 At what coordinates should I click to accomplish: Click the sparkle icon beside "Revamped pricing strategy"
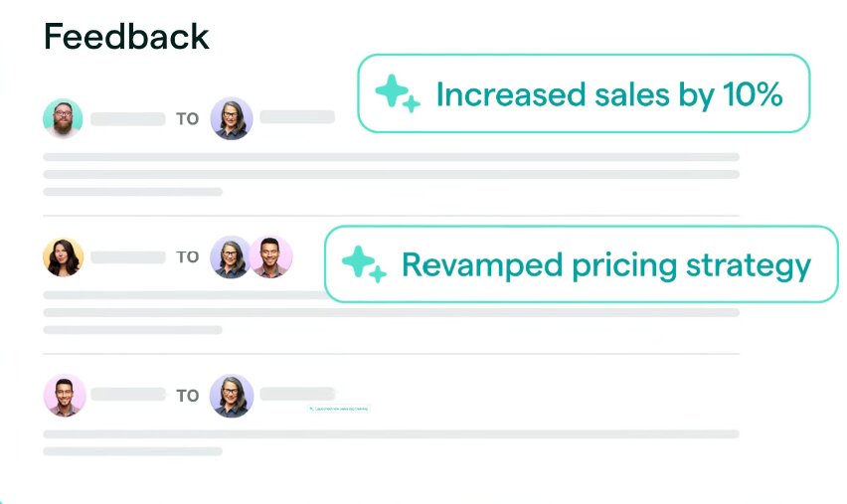[363, 264]
